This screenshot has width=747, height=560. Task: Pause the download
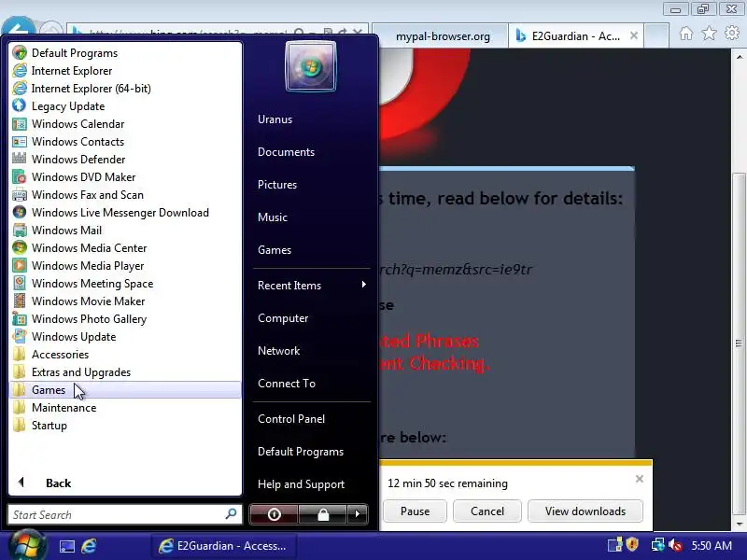(415, 511)
